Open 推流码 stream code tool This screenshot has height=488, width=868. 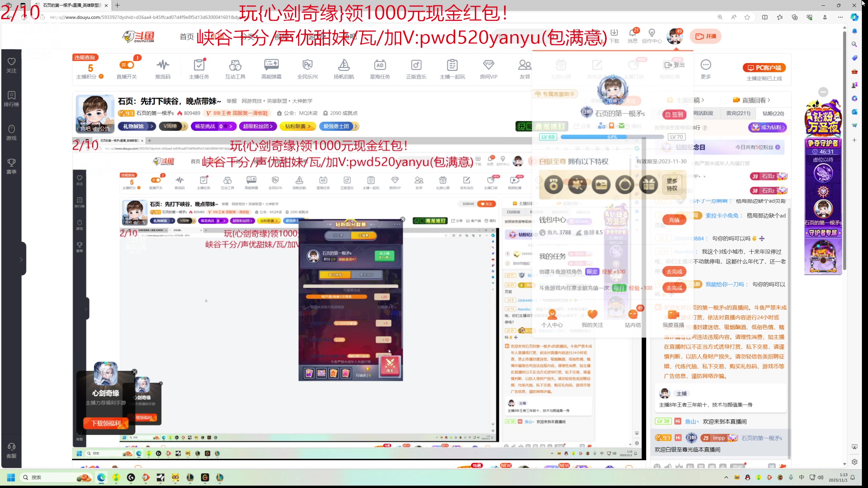click(163, 69)
